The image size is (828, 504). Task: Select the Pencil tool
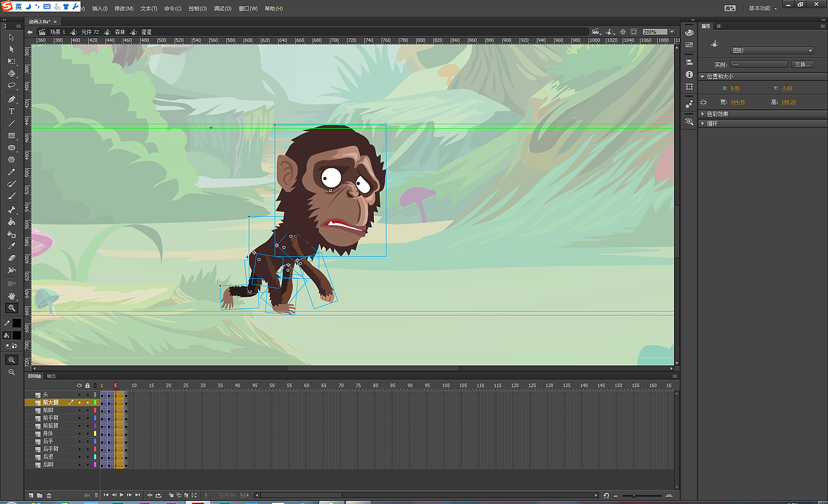(12, 172)
